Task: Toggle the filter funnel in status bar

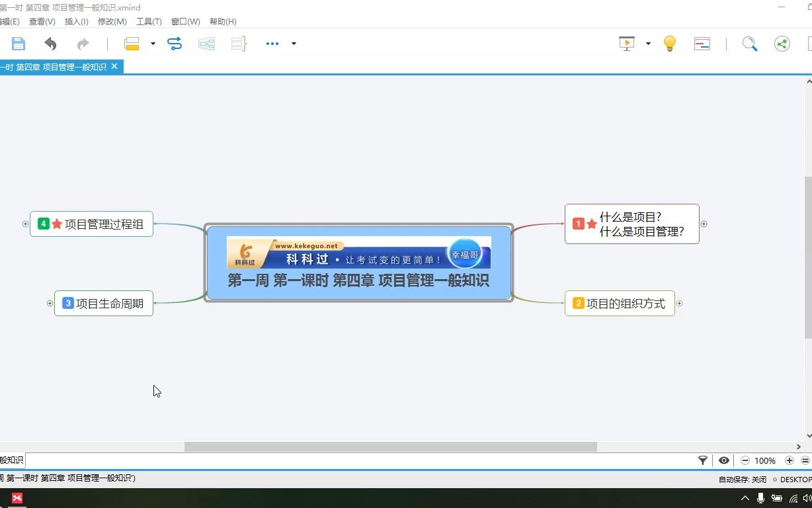Action: 703,460
